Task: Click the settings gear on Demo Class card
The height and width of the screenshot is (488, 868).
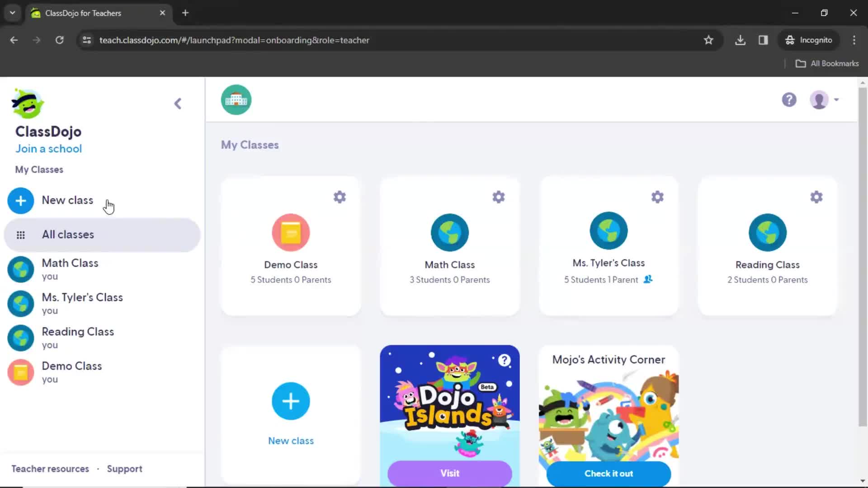Action: [339, 197]
